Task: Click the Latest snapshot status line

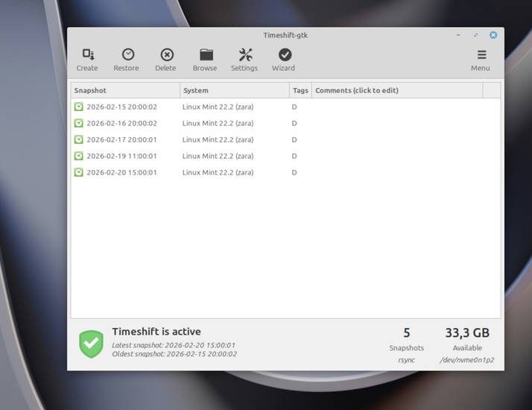Action: coord(174,345)
